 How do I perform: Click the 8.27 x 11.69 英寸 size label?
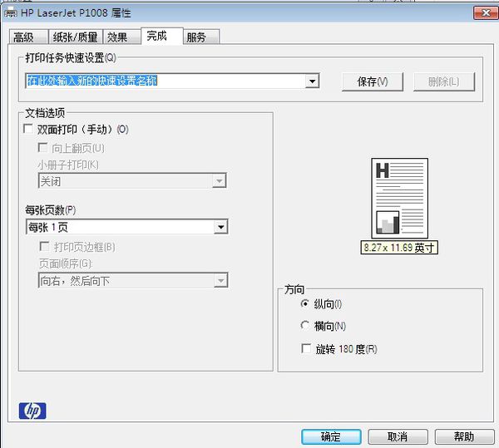(399, 248)
